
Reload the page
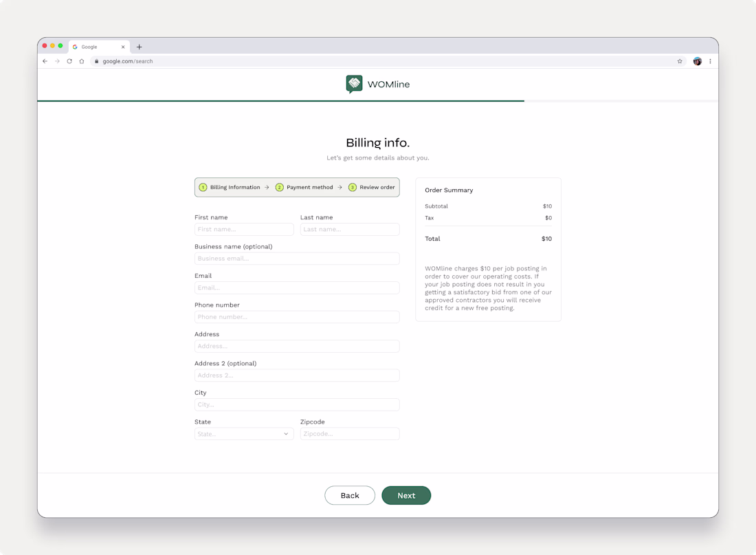(69, 61)
